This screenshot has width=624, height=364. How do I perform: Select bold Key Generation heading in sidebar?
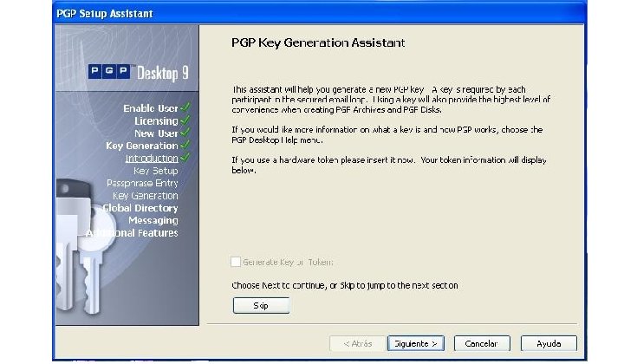141,146
